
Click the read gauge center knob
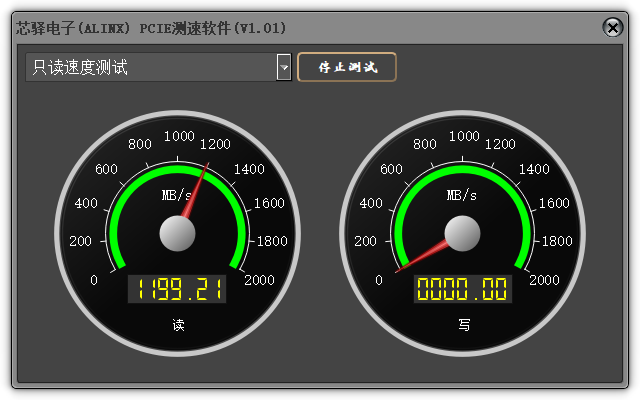pos(177,233)
